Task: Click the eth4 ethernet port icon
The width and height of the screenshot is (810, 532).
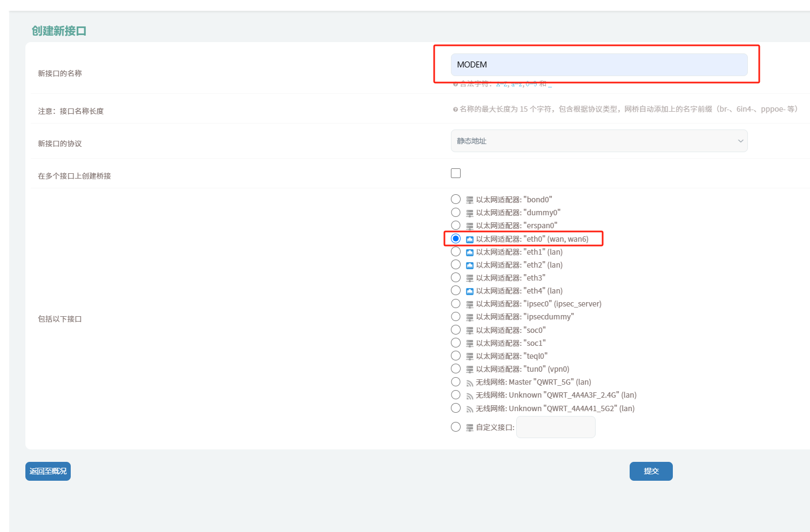Action: click(x=470, y=291)
